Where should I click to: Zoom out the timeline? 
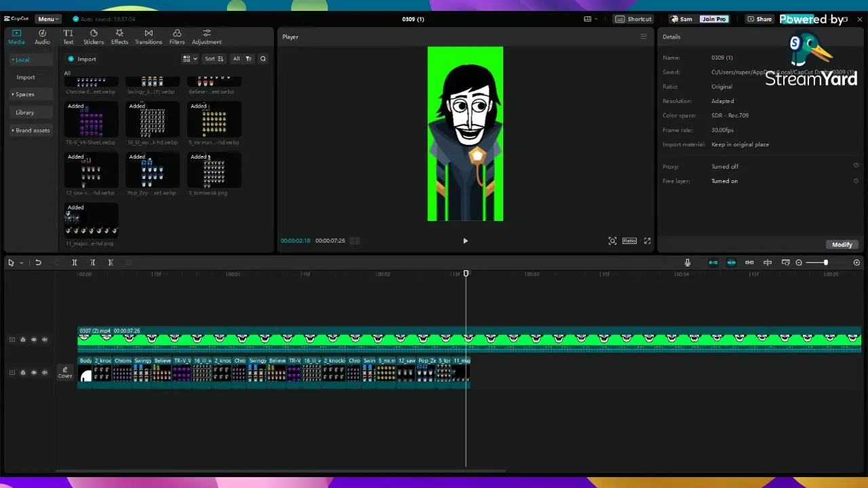coord(799,262)
